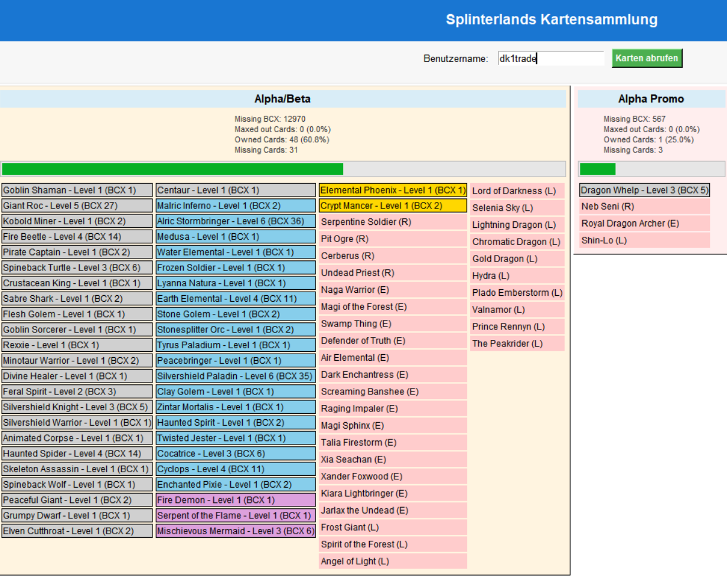727x588 pixels.
Task: Click the Silvershield Knight card
Action: (77, 407)
